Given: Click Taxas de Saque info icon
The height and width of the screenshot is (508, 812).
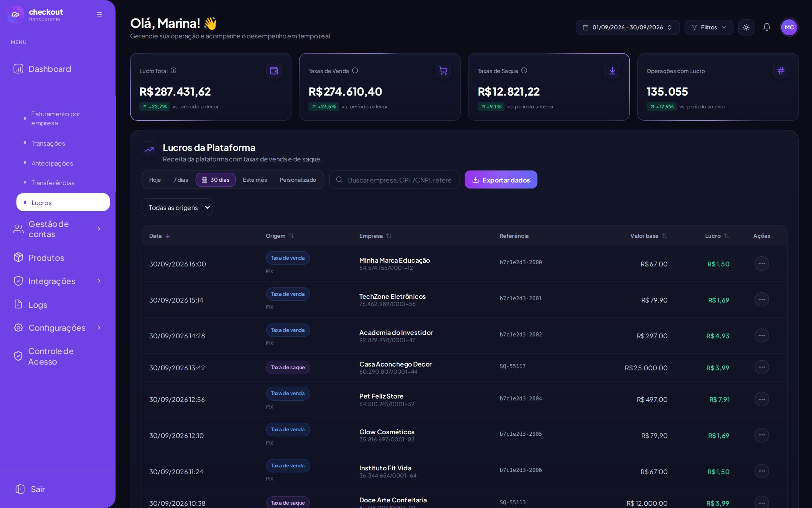Looking at the screenshot, I should [524, 70].
